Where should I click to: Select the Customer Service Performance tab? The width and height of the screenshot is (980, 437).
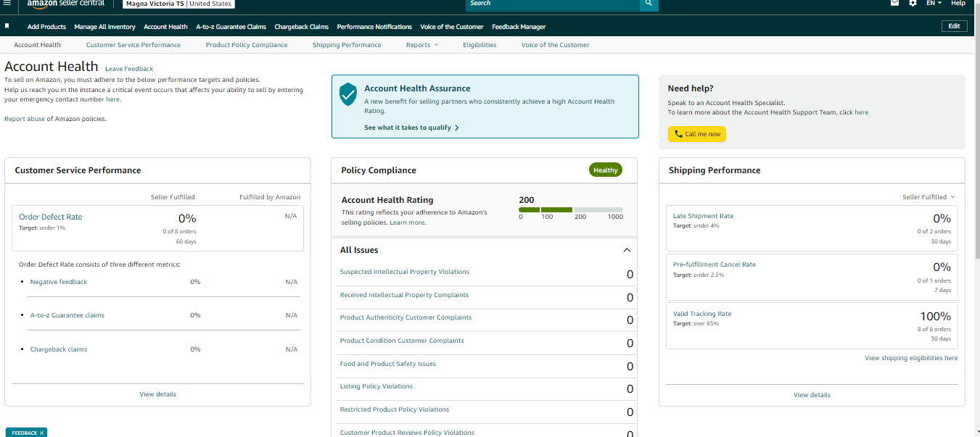tap(133, 45)
